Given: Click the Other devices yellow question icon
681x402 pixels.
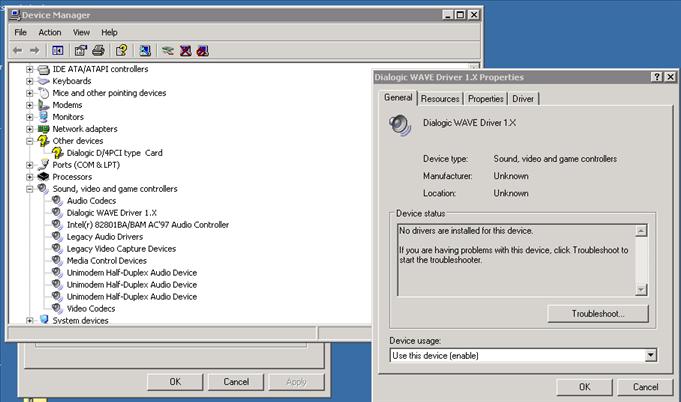Looking at the screenshot, I should tap(43, 141).
